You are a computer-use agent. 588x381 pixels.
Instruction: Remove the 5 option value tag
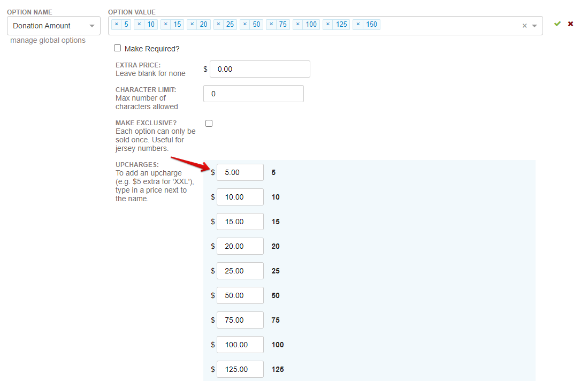point(117,24)
